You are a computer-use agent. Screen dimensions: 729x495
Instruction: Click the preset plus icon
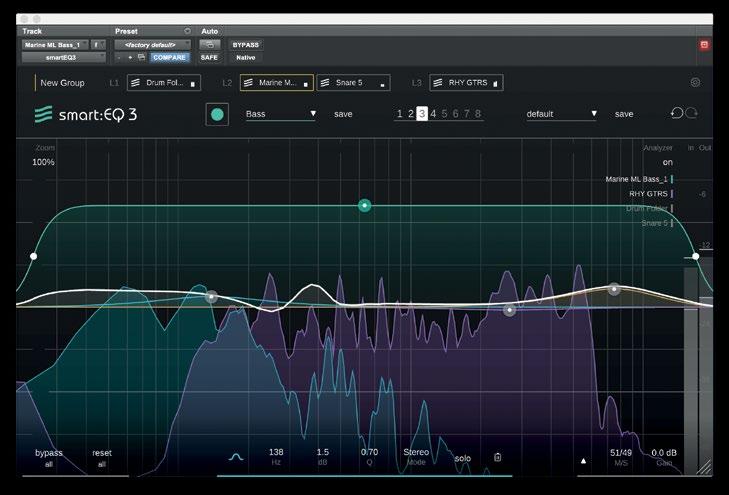click(130, 57)
